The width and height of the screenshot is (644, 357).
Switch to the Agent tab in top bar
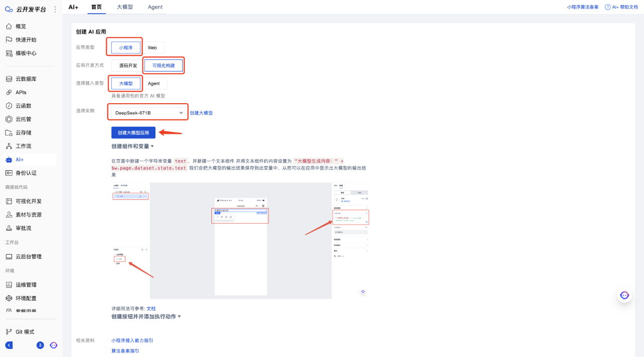[155, 7]
